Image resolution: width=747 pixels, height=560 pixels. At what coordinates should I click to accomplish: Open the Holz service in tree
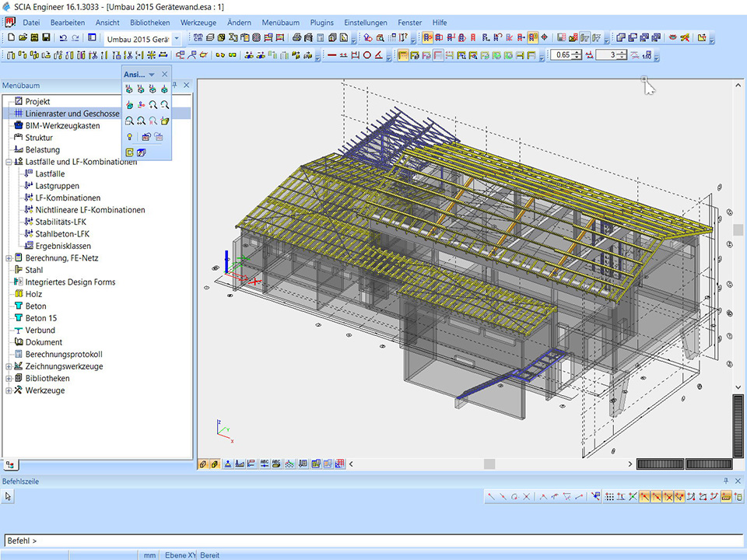point(33,294)
